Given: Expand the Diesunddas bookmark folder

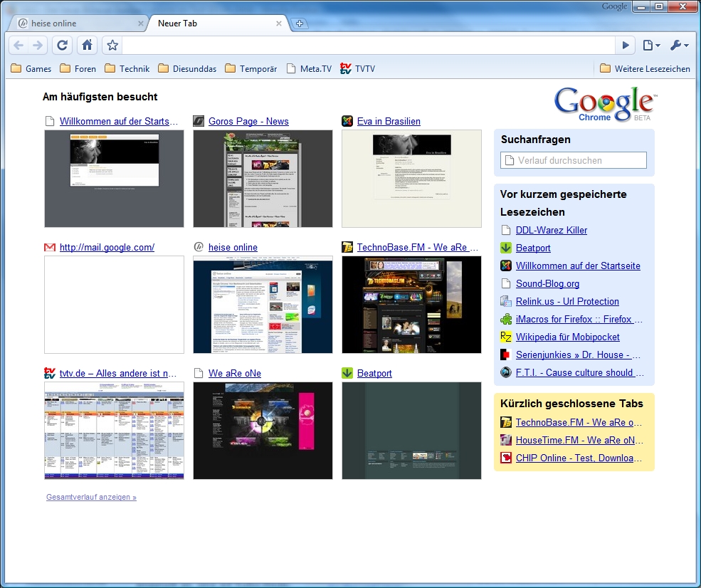Looking at the screenshot, I should [x=187, y=69].
